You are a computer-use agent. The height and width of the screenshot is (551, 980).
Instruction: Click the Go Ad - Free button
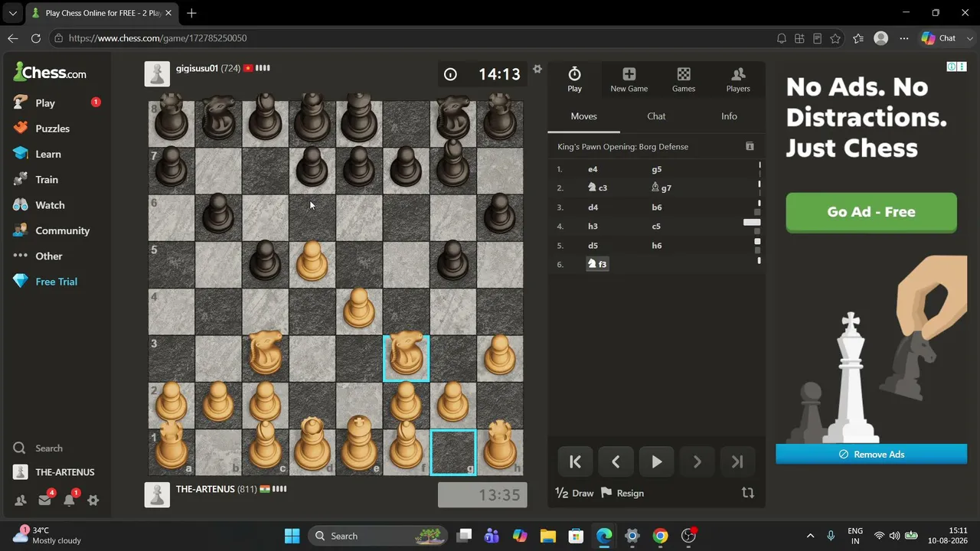tap(871, 212)
